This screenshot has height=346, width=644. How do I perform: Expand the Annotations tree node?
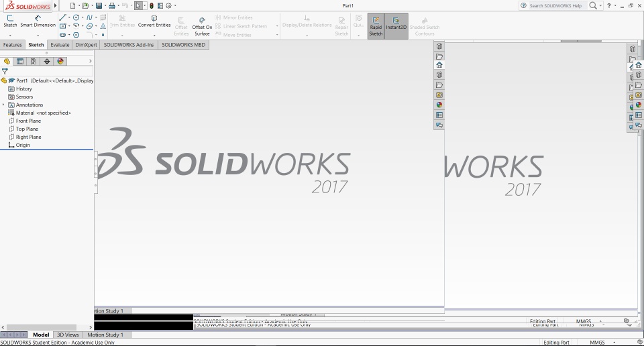[4, 105]
